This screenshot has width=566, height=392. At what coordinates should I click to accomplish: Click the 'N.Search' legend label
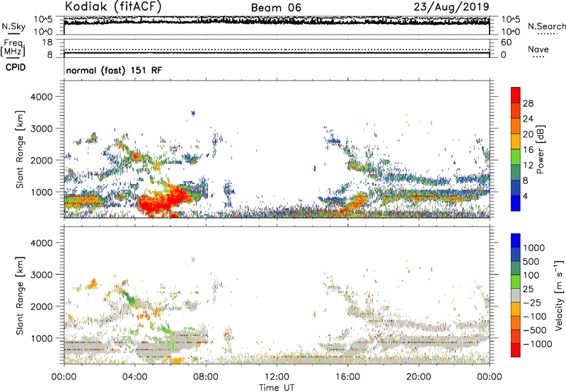[546, 26]
